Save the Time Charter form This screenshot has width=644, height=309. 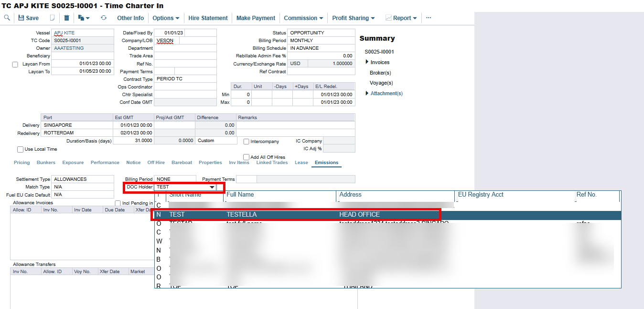tap(28, 18)
